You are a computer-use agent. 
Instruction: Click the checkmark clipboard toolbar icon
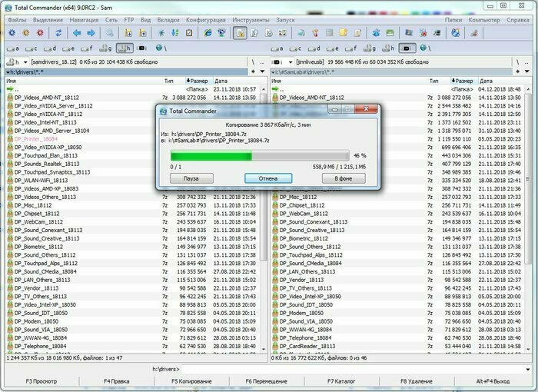[x=189, y=33]
